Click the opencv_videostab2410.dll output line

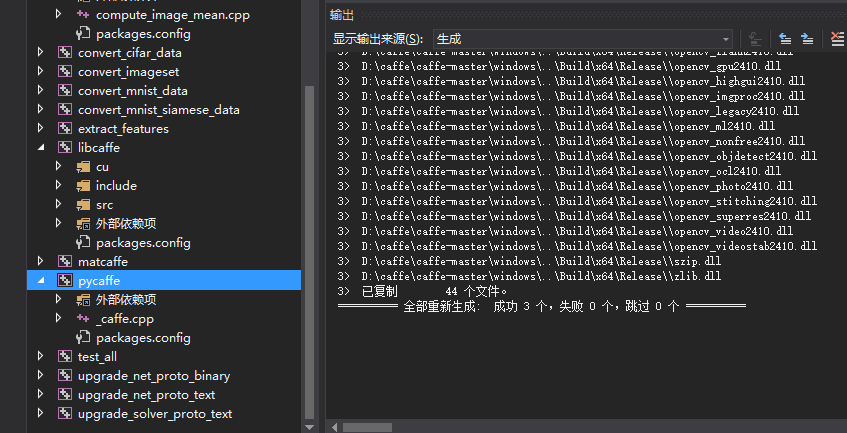point(577,246)
